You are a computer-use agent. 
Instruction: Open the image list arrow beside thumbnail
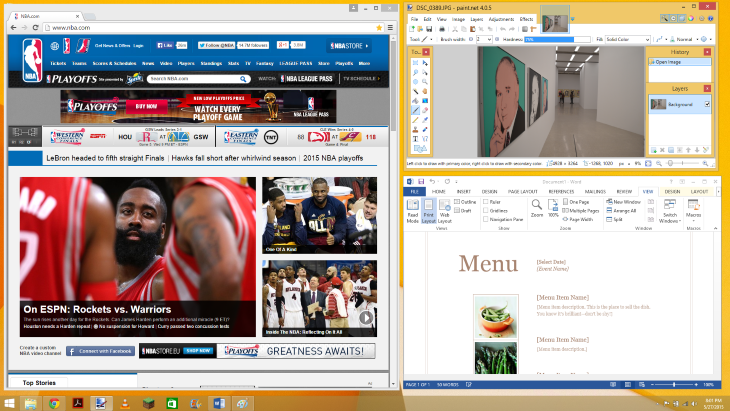(573, 19)
